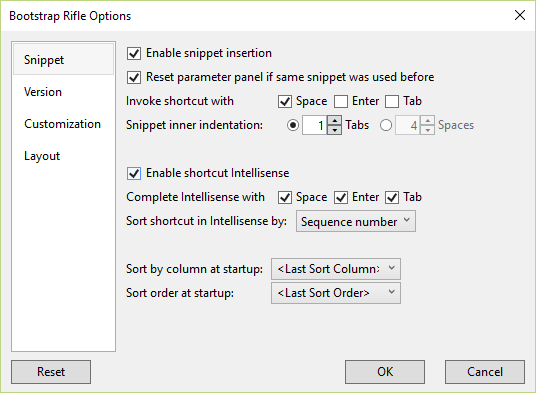Open the Sequence number sort dropdown
This screenshot has width=536, height=393.
coord(356,221)
